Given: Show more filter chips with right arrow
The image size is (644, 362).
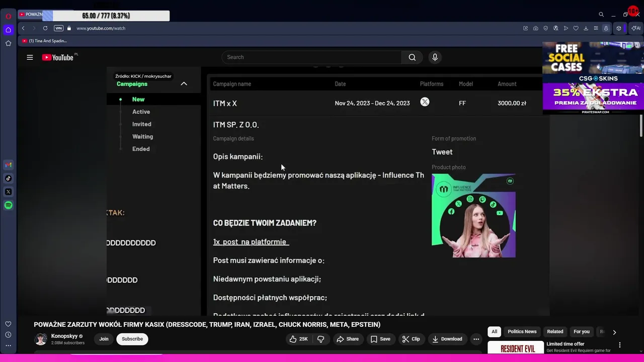Looking at the screenshot, I should point(614,332).
